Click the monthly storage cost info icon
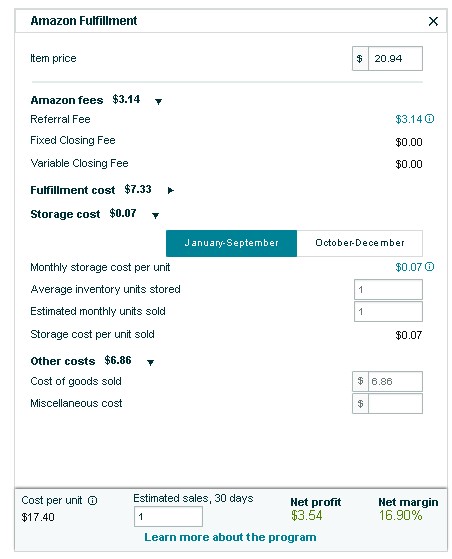This screenshot has height=559, width=452. pyautogui.click(x=430, y=267)
